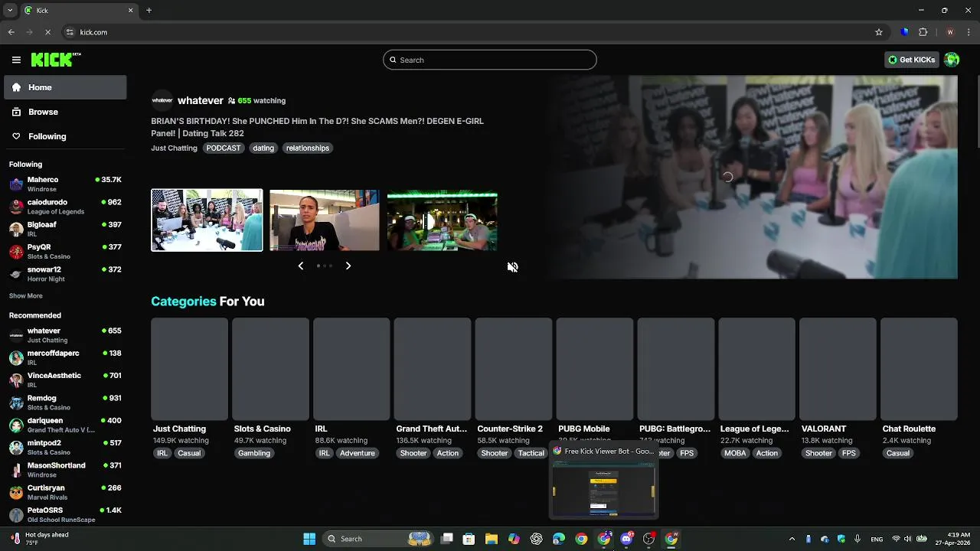980x551 pixels.
Task: Open Maherco in Following list
Action: (x=65, y=184)
